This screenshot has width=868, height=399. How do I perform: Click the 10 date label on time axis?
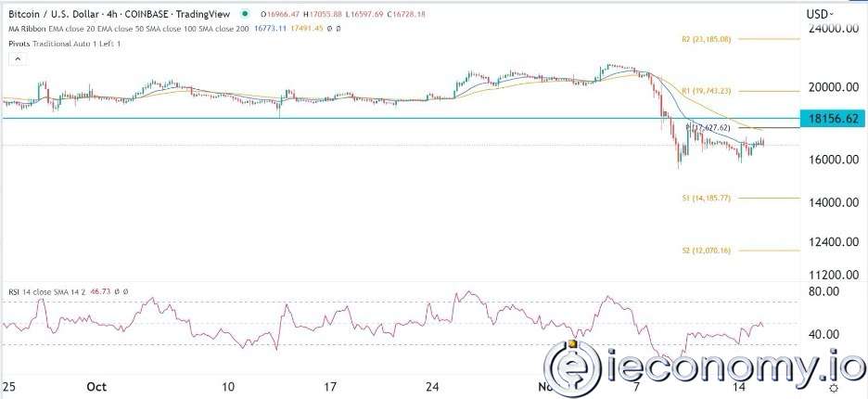click(x=228, y=386)
